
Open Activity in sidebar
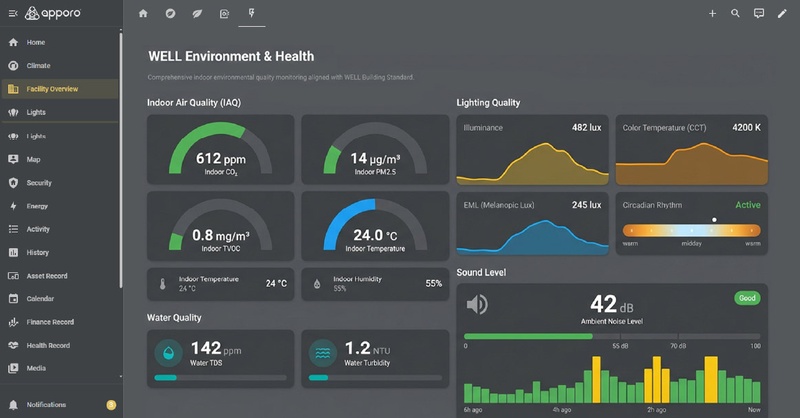click(60, 229)
